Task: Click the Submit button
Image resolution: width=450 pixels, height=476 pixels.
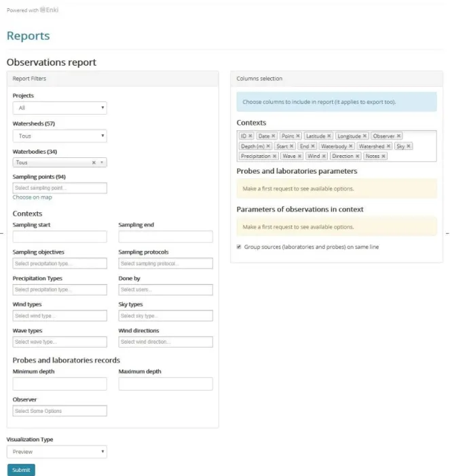Action: pos(21,470)
